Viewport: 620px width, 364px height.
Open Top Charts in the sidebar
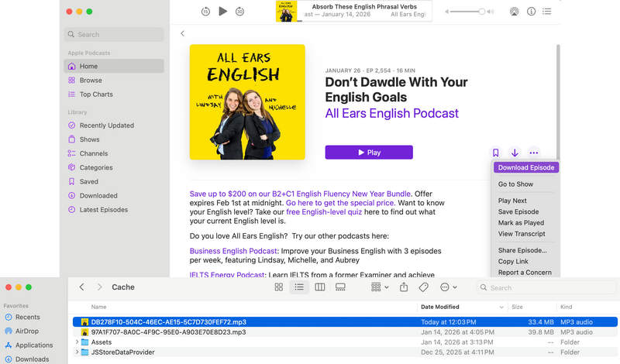point(114,94)
